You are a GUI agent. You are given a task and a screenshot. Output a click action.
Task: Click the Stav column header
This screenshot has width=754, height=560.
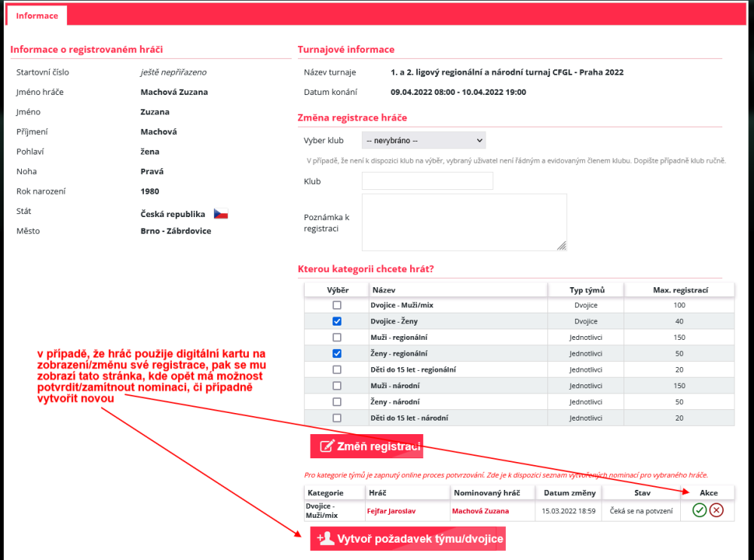[x=642, y=493]
